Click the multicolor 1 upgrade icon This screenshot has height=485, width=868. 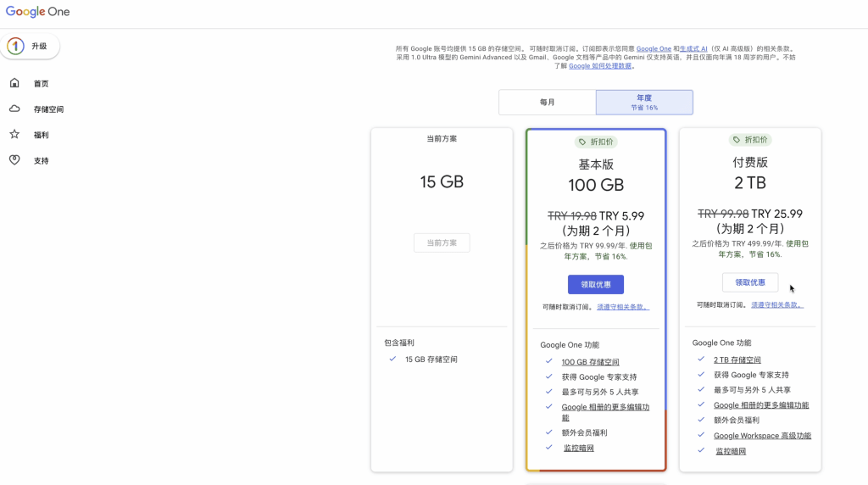pyautogui.click(x=15, y=46)
